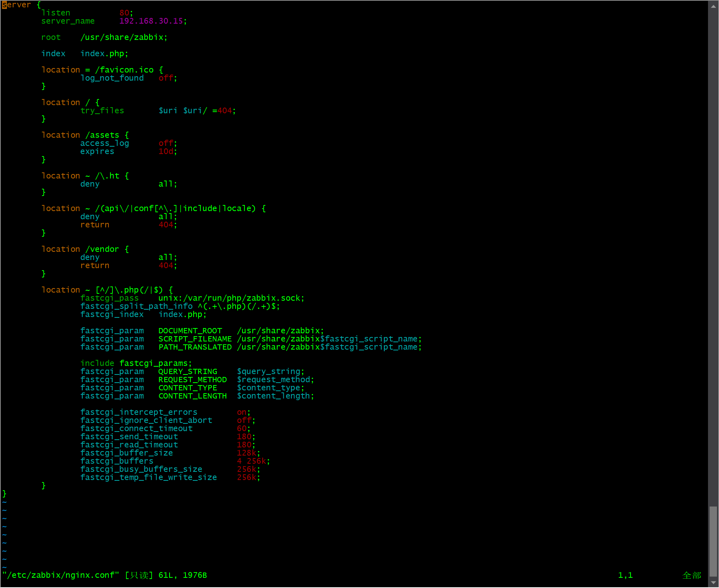Click the '全部' view position indicator
Screen dimensions: 719x588
coord(692,575)
